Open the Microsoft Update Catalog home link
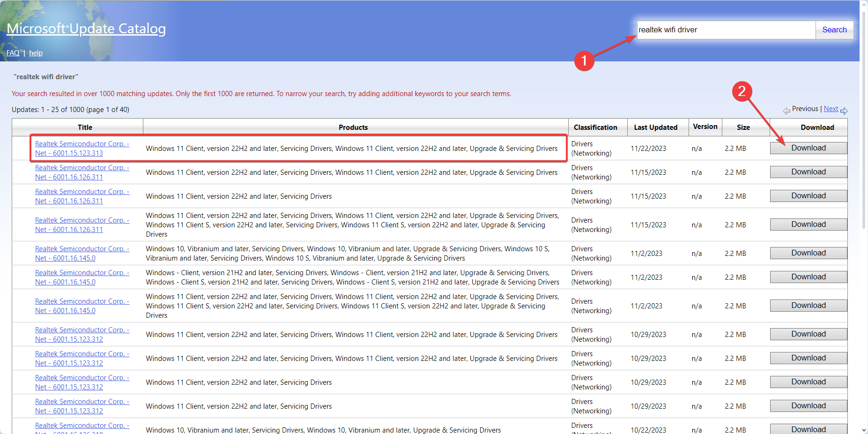868x434 pixels. (x=86, y=29)
